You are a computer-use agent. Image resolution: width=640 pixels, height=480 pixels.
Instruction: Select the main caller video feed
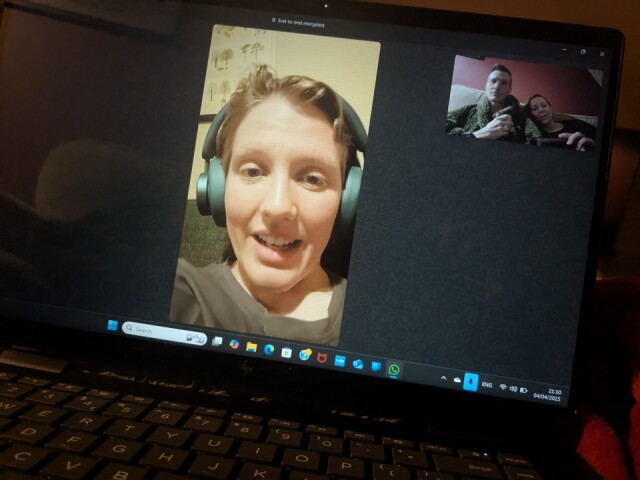coord(276,186)
